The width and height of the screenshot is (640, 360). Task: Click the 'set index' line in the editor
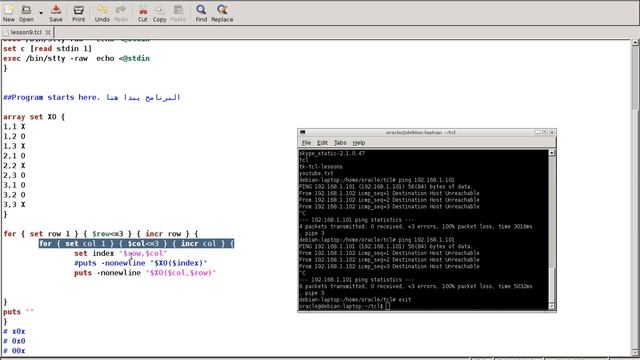[x=121, y=253]
